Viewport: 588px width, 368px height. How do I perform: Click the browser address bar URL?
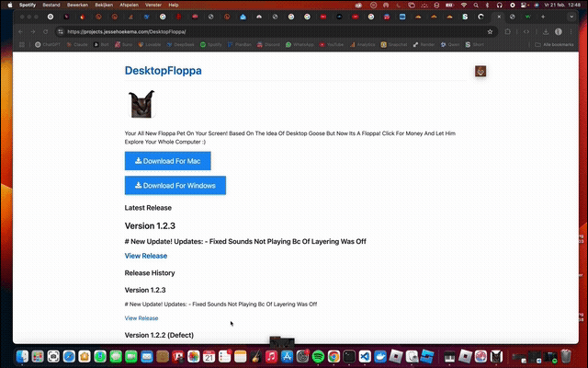[x=127, y=32]
